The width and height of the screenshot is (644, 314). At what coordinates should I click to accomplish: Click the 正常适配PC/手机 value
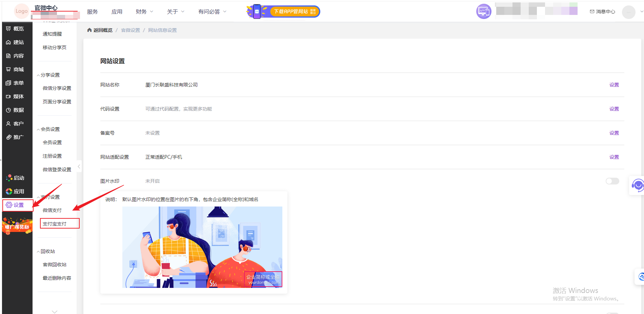tap(164, 157)
